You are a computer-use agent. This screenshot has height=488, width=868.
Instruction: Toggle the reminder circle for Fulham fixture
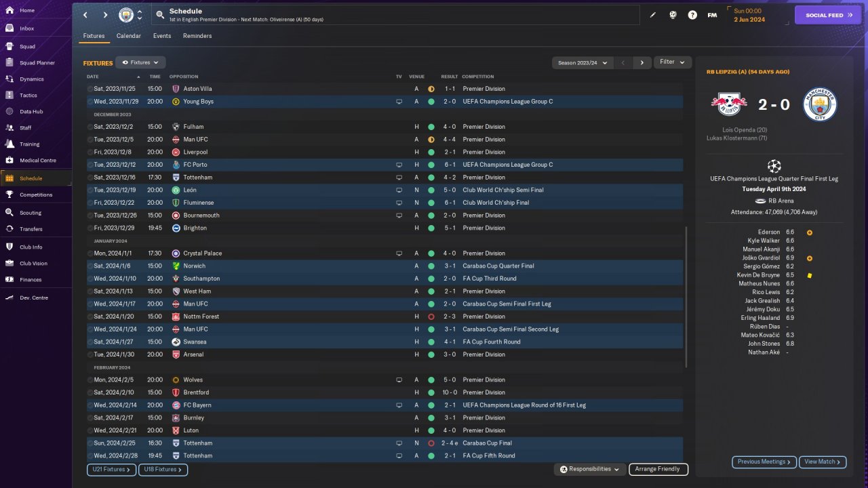coord(90,127)
